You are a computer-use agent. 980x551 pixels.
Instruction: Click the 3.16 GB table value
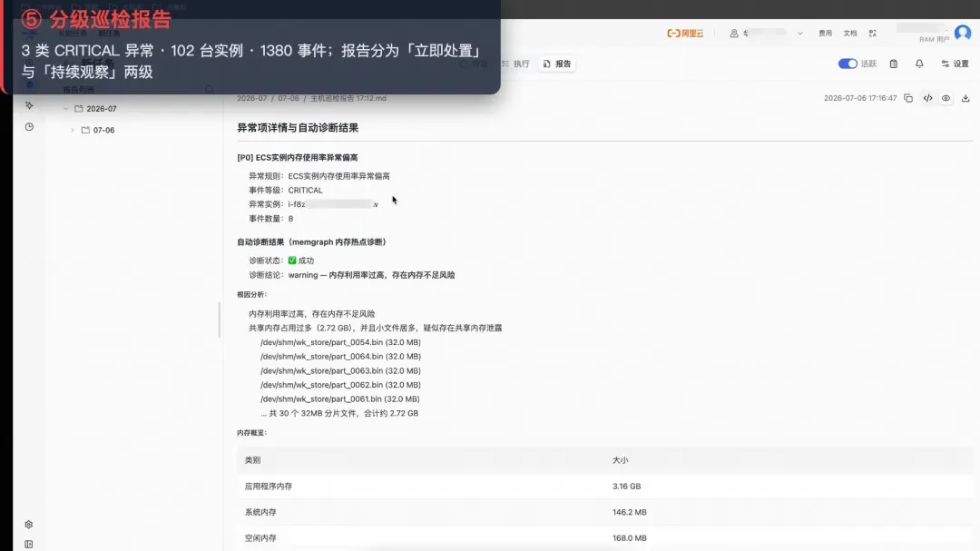point(626,487)
